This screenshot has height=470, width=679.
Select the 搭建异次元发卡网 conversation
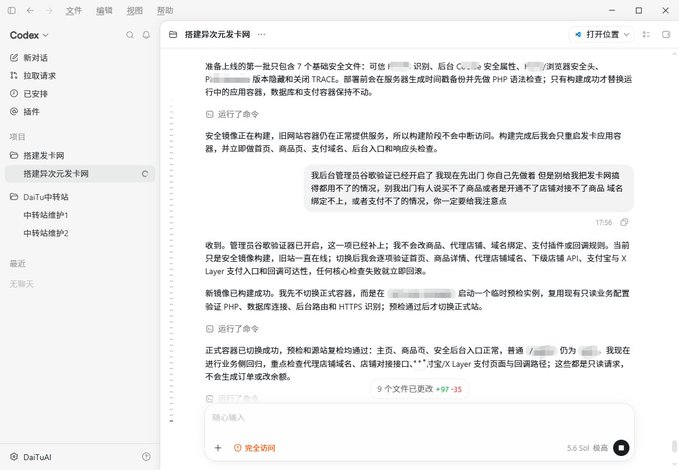tap(80, 174)
